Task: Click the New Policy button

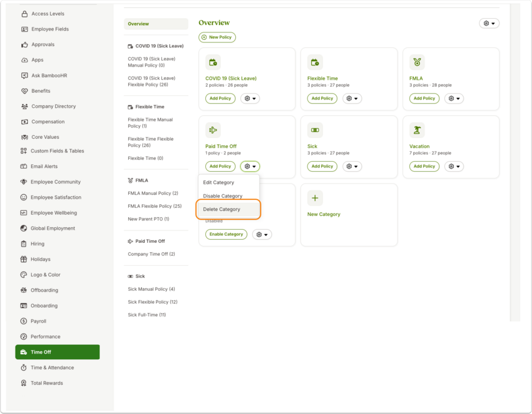Action: pyautogui.click(x=217, y=37)
